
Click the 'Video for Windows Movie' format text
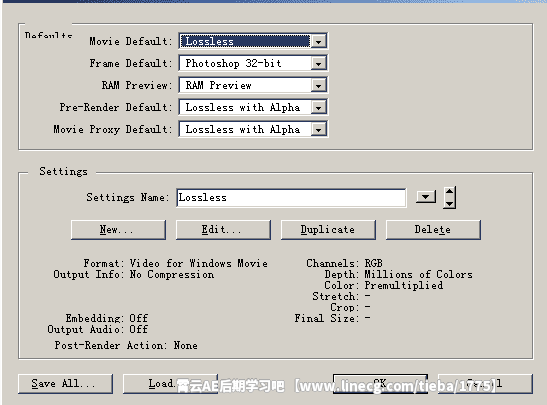click(x=198, y=263)
